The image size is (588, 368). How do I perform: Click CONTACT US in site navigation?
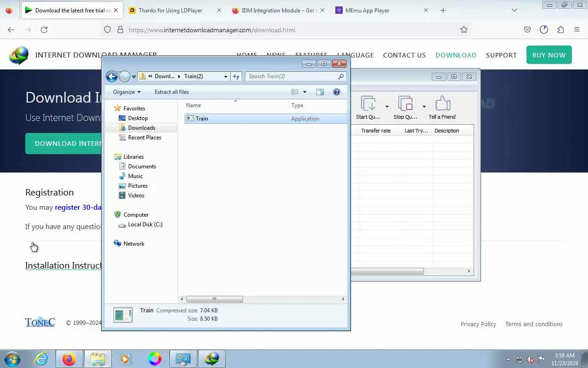coord(404,55)
